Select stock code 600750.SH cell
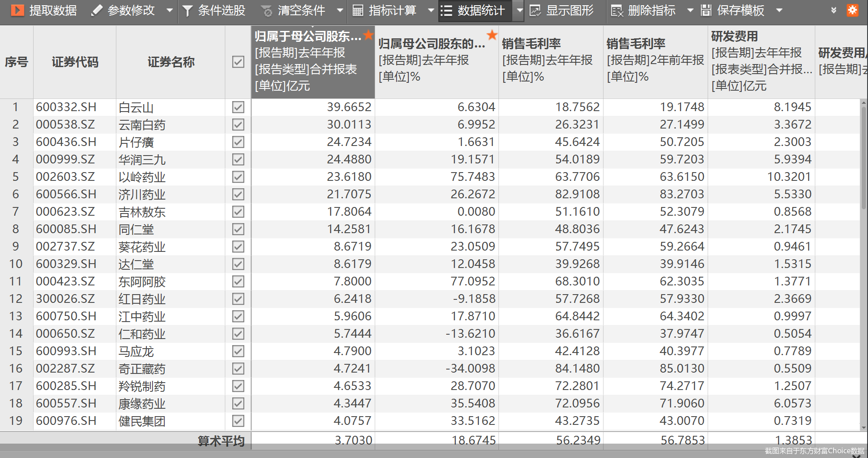868x458 pixels. pyautogui.click(x=75, y=316)
